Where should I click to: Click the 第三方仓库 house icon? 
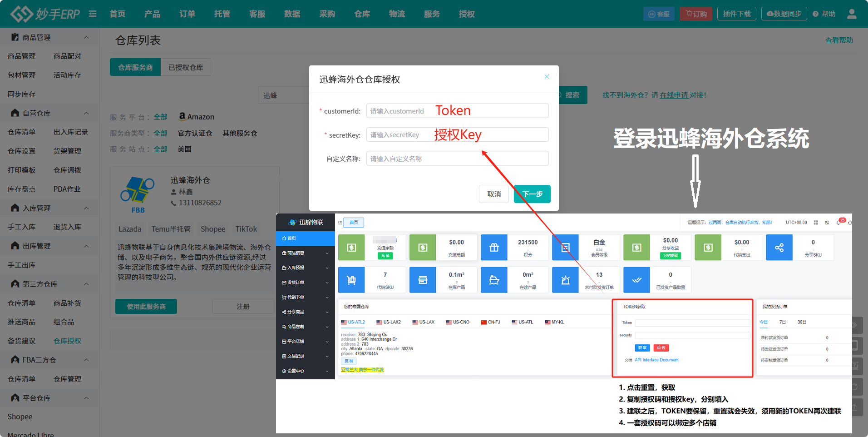(x=15, y=284)
